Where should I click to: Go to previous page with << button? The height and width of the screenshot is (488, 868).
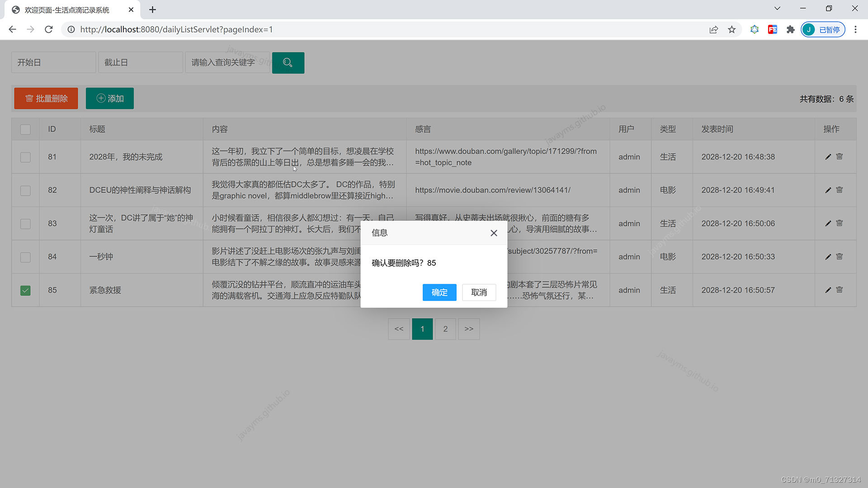pos(399,329)
